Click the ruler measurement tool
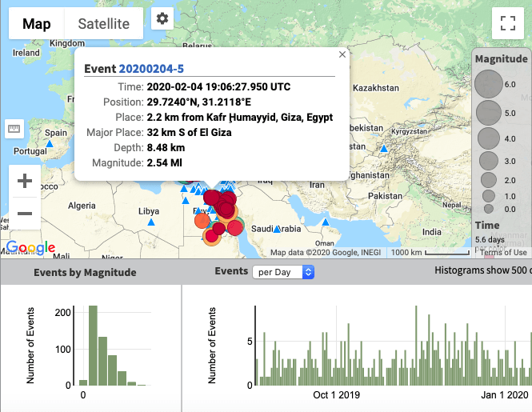Viewport: 532px width, 412px height. (14, 129)
